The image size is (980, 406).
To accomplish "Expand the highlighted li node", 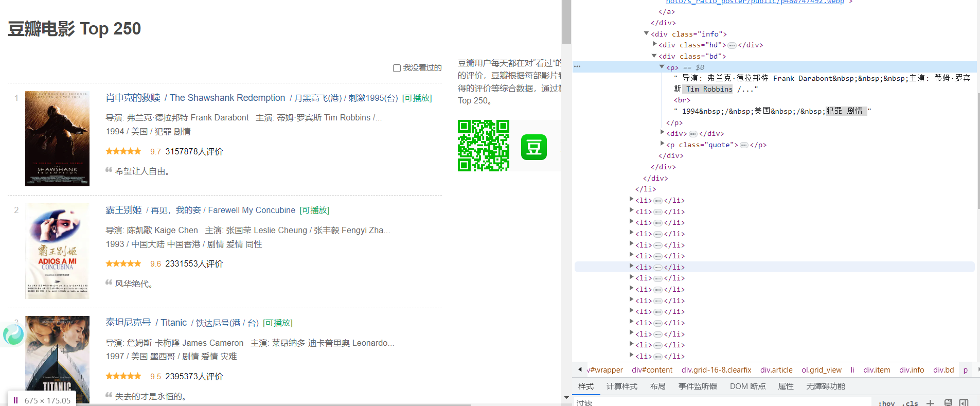I will pos(631,267).
